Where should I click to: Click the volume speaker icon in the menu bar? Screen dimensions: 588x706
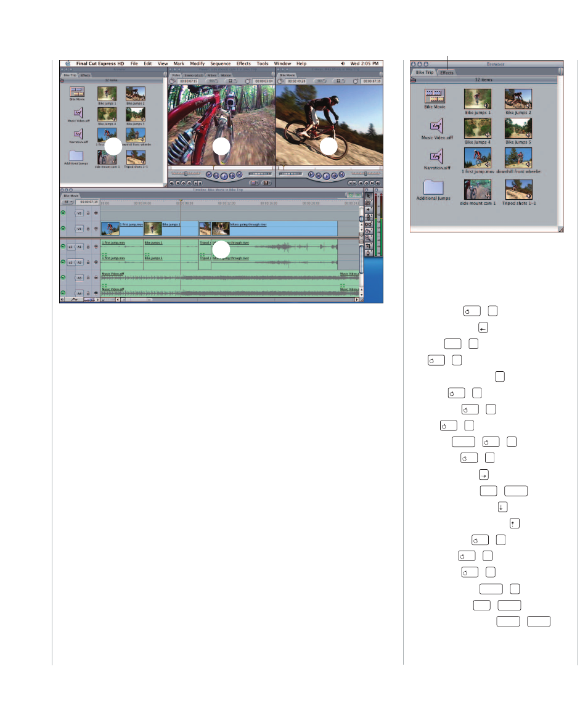click(343, 64)
